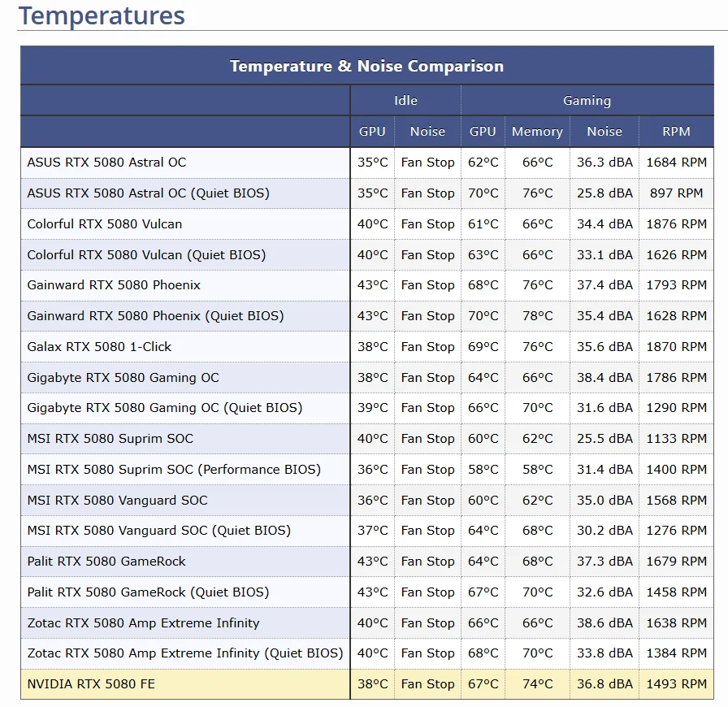This screenshot has height=707, width=728.
Task: Select the Gainward RTX 5080 Phoenix row label
Action: (114, 285)
